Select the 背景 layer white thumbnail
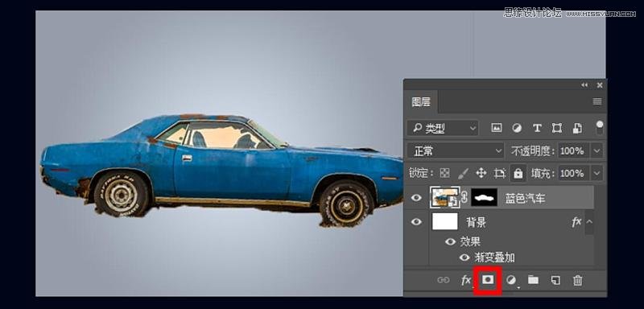This screenshot has width=644, height=309. coord(445,221)
